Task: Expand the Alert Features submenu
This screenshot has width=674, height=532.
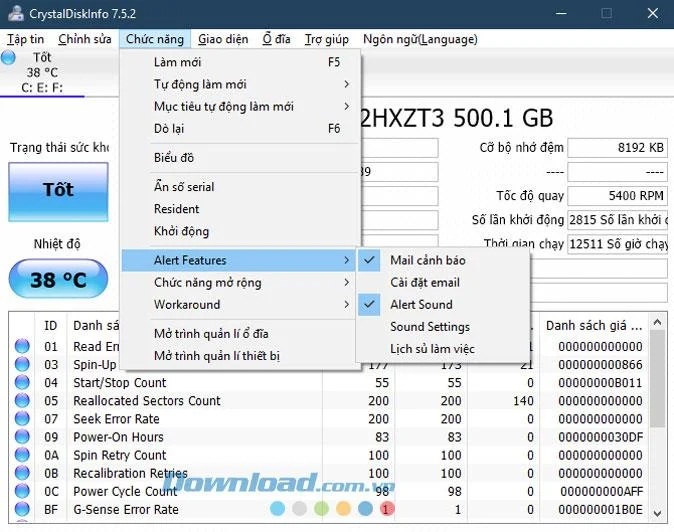Action: pyautogui.click(x=239, y=260)
